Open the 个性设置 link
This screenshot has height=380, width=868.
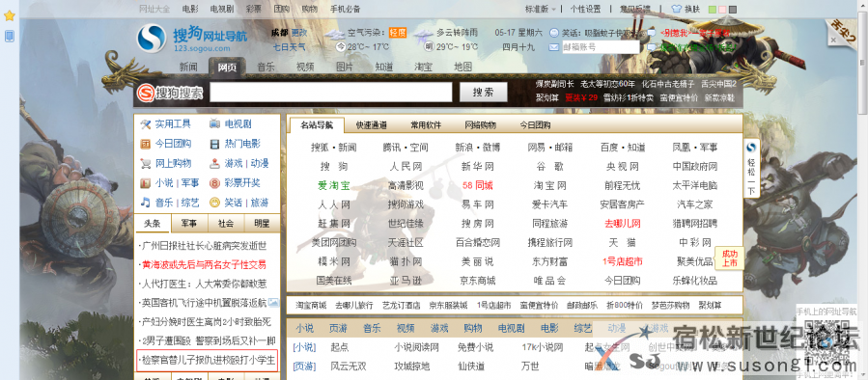pyautogui.click(x=585, y=9)
